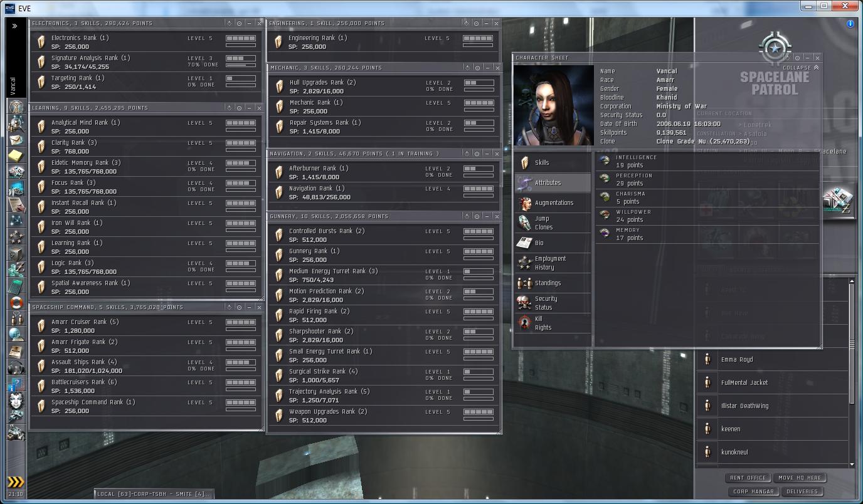Click the Analytical Mind skill book icon

tap(41, 127)
